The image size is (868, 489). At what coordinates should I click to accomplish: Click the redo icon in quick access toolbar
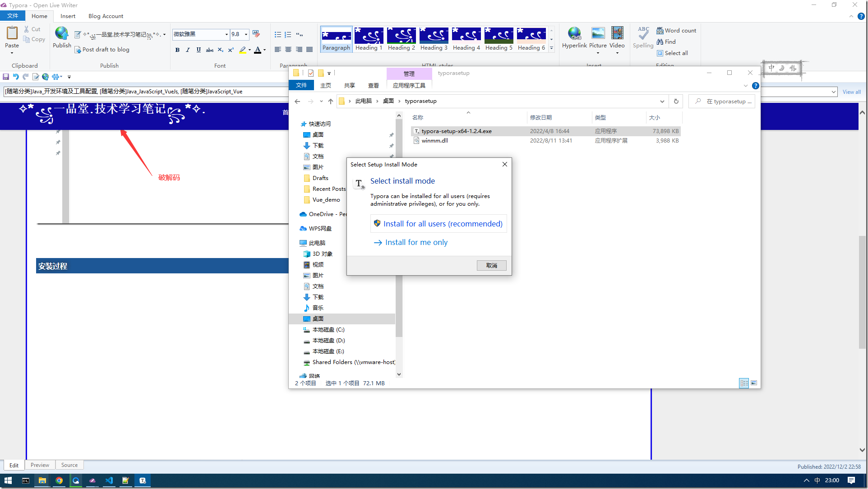click(26, 77)
